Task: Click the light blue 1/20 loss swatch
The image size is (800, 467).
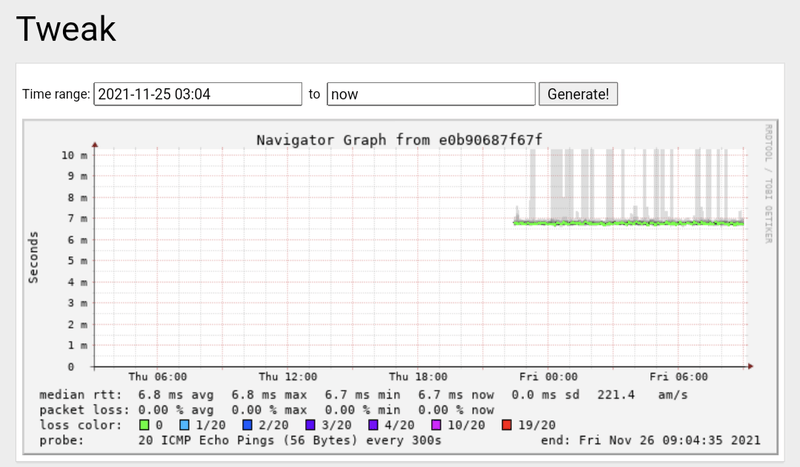Action: pyautogui.click(x=184, y=425)
